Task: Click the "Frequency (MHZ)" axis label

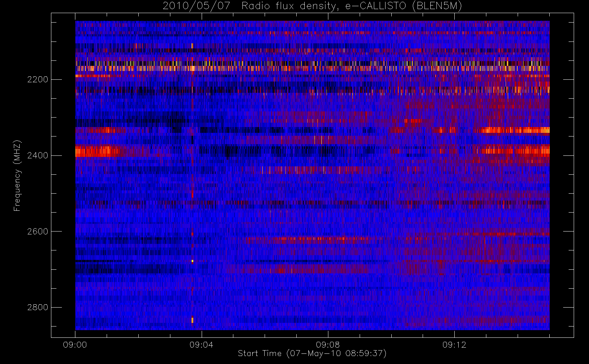Action: coord(17,175)
